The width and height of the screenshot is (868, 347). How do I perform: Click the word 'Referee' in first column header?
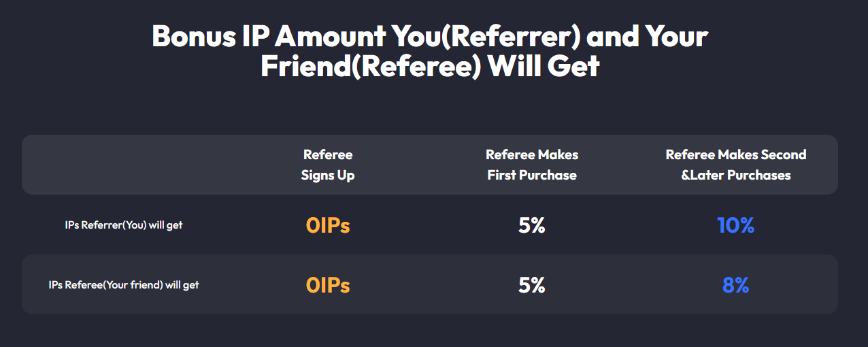[328, 154]
